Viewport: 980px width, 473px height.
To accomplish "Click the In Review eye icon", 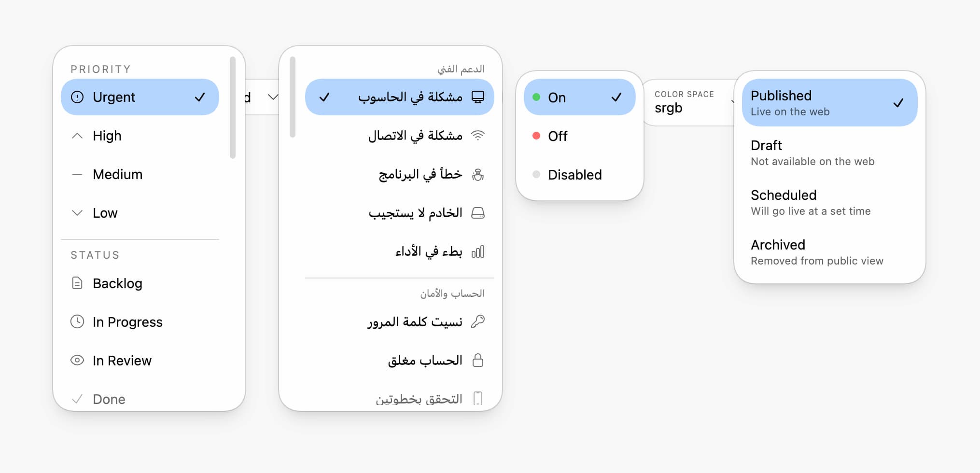I will coord(77,361).
